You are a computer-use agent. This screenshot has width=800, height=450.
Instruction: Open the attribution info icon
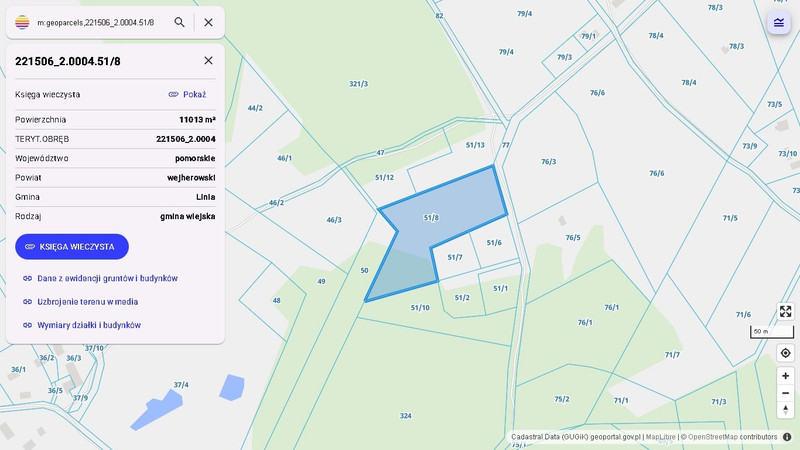(x=787, y=437)
